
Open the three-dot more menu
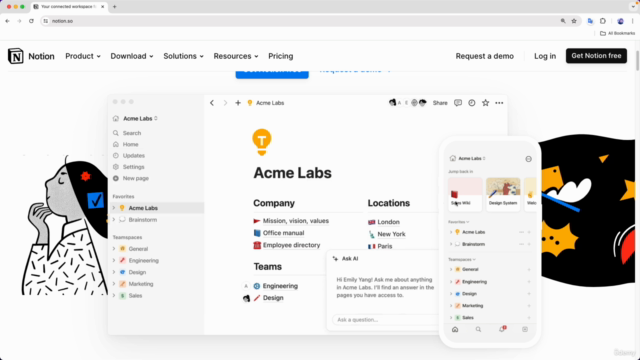click(499, 103)
